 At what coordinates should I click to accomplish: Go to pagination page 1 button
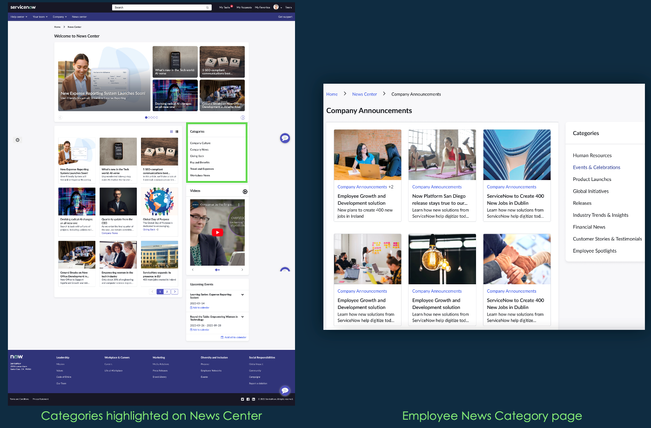pyautogui.click(x=160, y=292)
